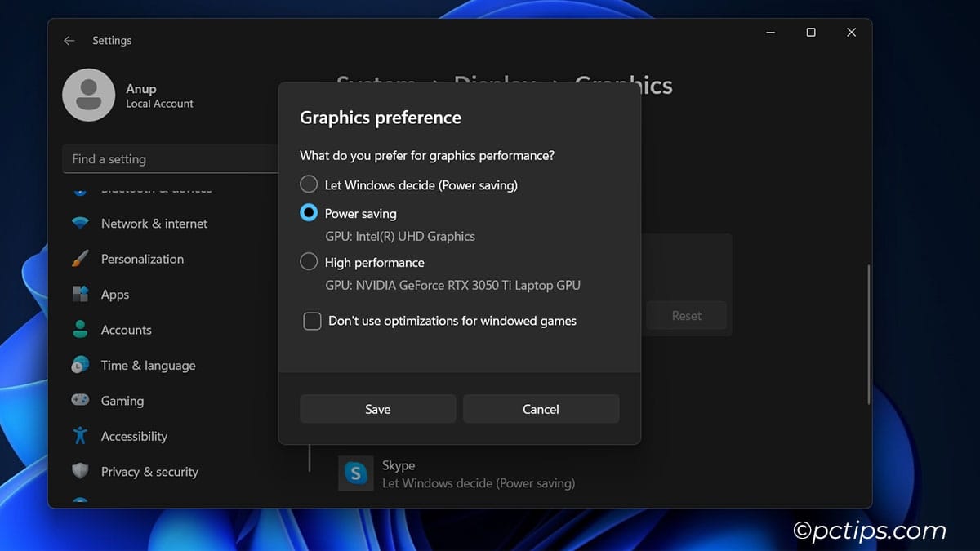
Task: Open Personalization settings
Action: tap(142, 259)
